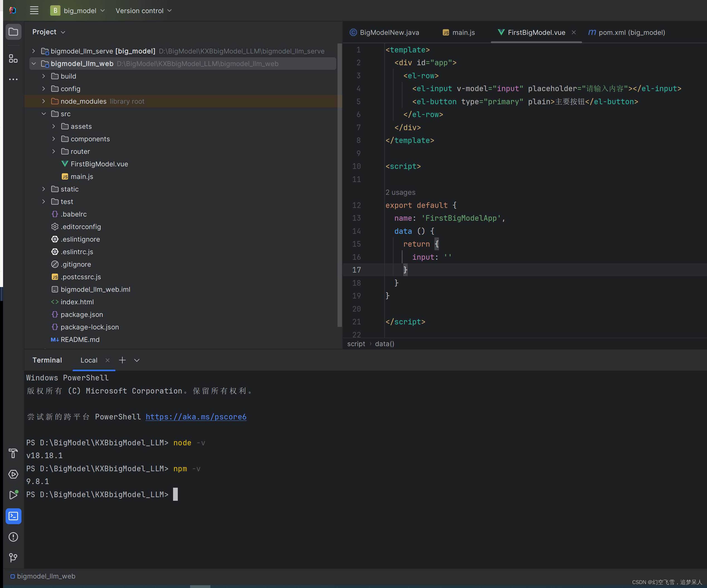Viewport: 707px width, 588px height.
Task: Expand the bigmodel_llm_serve module
Action: 34,51
